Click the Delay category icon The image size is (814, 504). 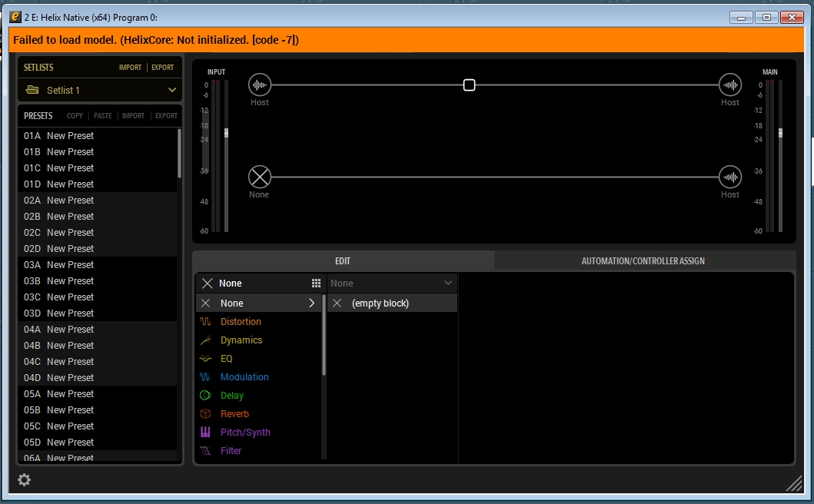pos(205,396)
